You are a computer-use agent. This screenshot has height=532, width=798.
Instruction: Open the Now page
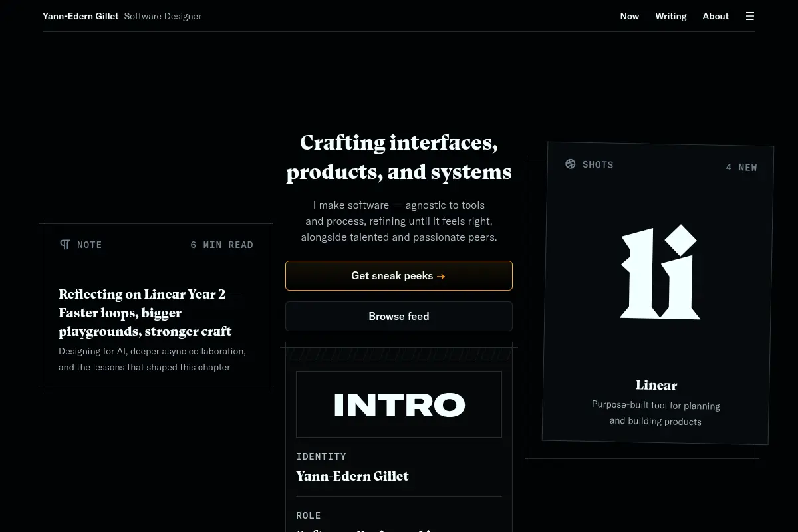(629, 16)
